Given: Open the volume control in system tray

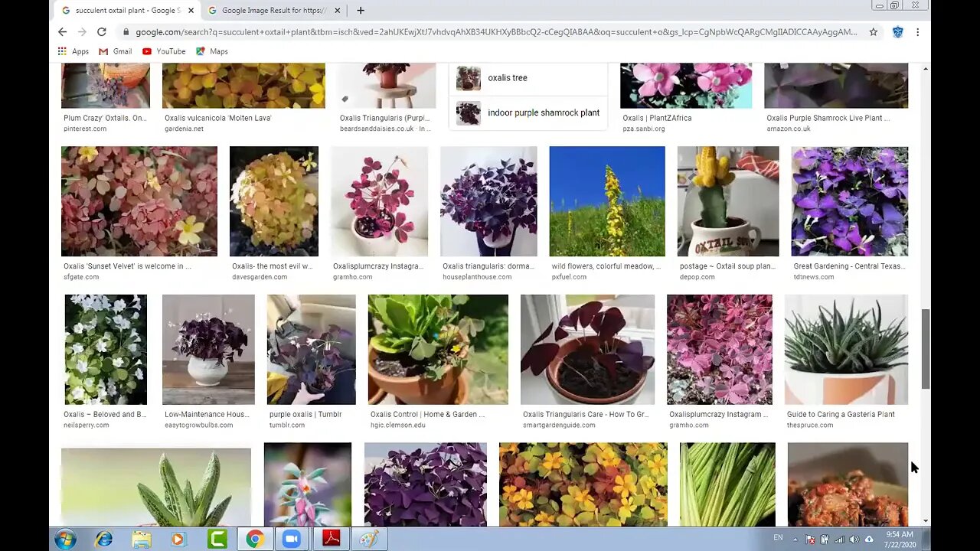Looking at the screenshot, I should [x=854, y=539].
